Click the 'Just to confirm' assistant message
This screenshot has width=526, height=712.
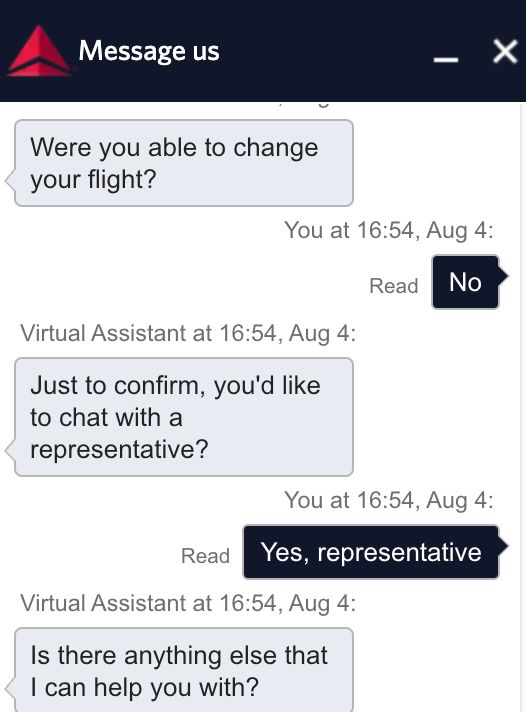pos(184,417)
